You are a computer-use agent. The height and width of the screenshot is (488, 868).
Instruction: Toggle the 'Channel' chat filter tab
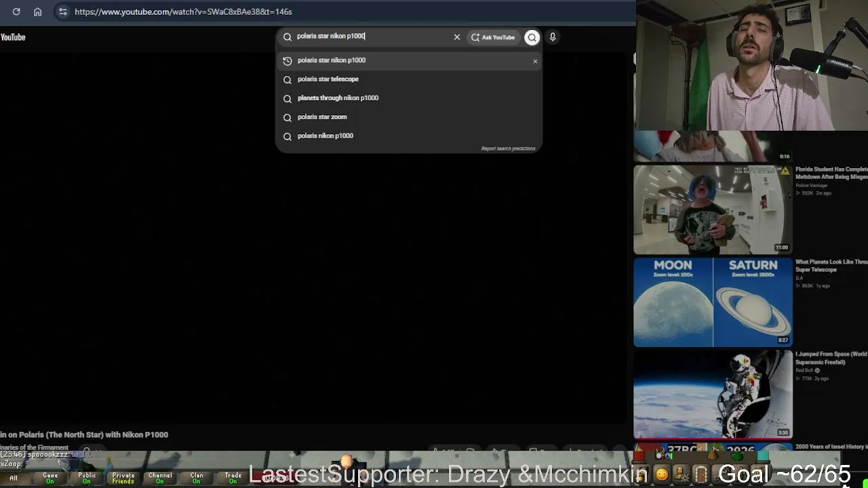pos(160,478)
